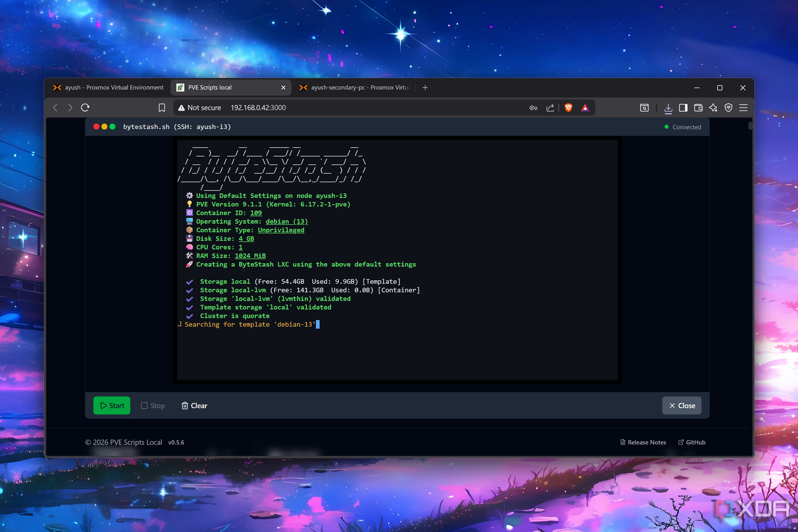Close the PVE Scripts local tab

[x=283, y=88]
